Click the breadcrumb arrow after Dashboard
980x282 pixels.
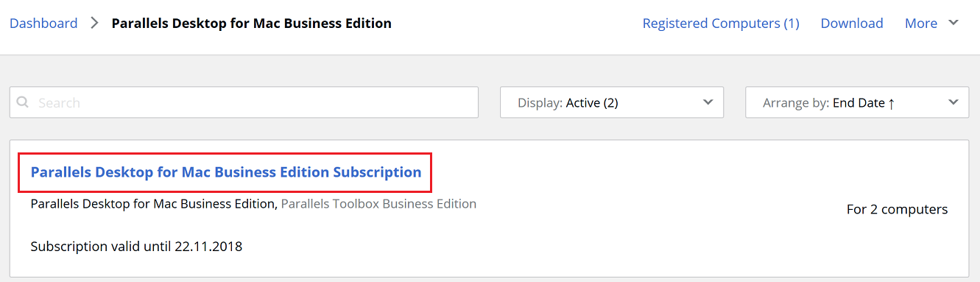(x=94, y=23)
